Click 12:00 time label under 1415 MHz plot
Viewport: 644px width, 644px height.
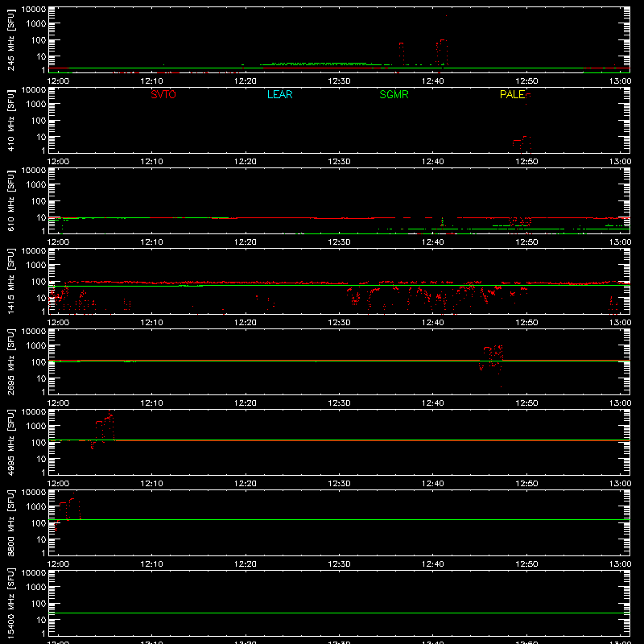click(x=58, y=323)
